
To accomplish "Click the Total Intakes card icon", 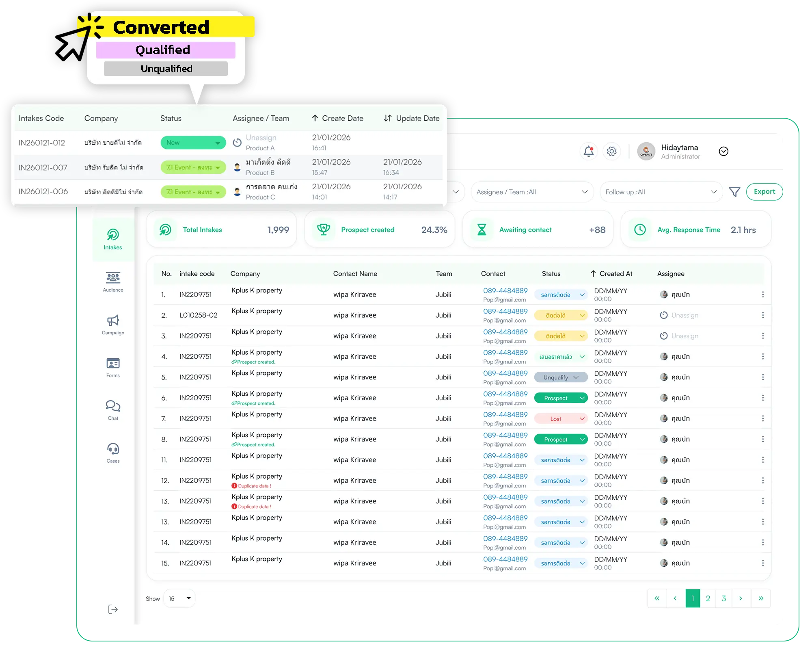I will pos(165,230).
